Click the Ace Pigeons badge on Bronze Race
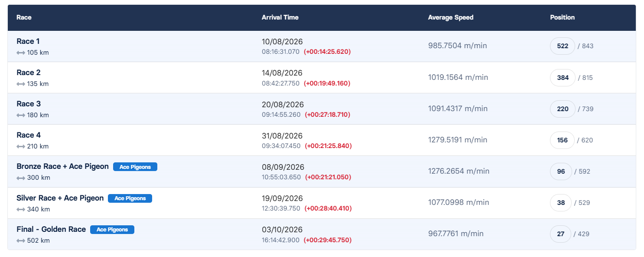Screen dimensions: 644x257 tap(135, 167)
